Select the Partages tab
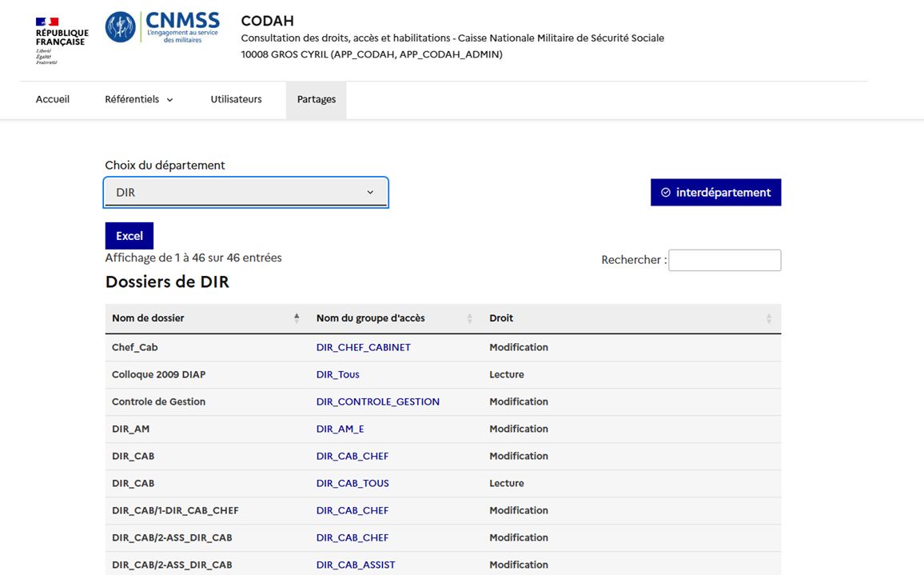This screenshot has width=924, height=575. click(317, 100)
